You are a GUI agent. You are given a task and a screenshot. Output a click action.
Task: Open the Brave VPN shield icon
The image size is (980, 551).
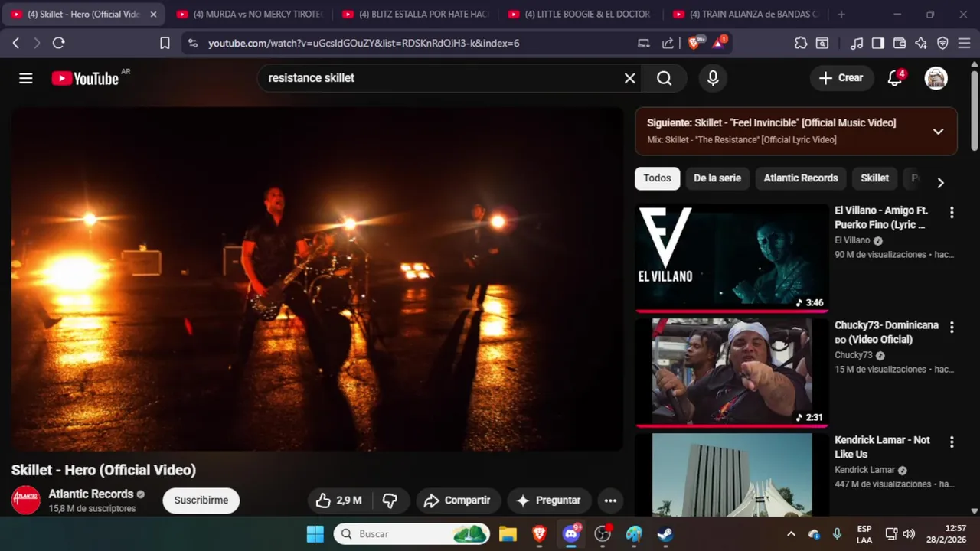[x=942, y=44]
